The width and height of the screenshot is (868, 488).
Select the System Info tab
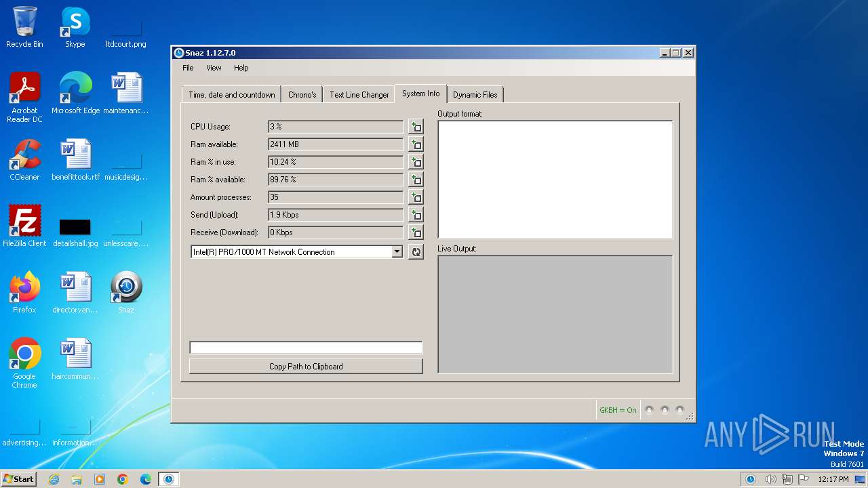click(420, 94)
